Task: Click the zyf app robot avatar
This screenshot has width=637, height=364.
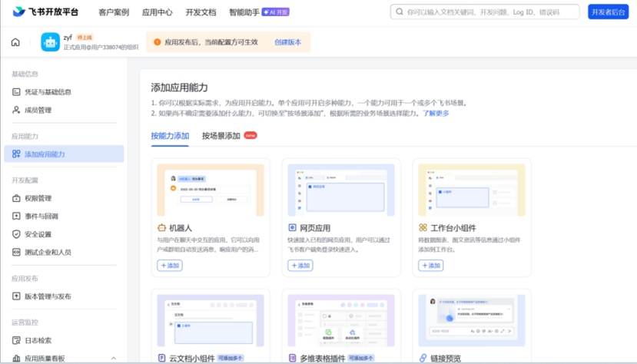Action: pos(51,42)
